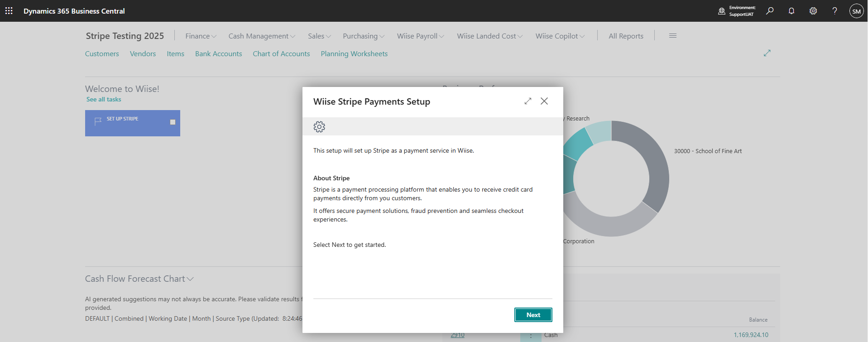Click the Working Date chart option
The height and width of the screenshot is (342, 868).
[x=168, y=318]
